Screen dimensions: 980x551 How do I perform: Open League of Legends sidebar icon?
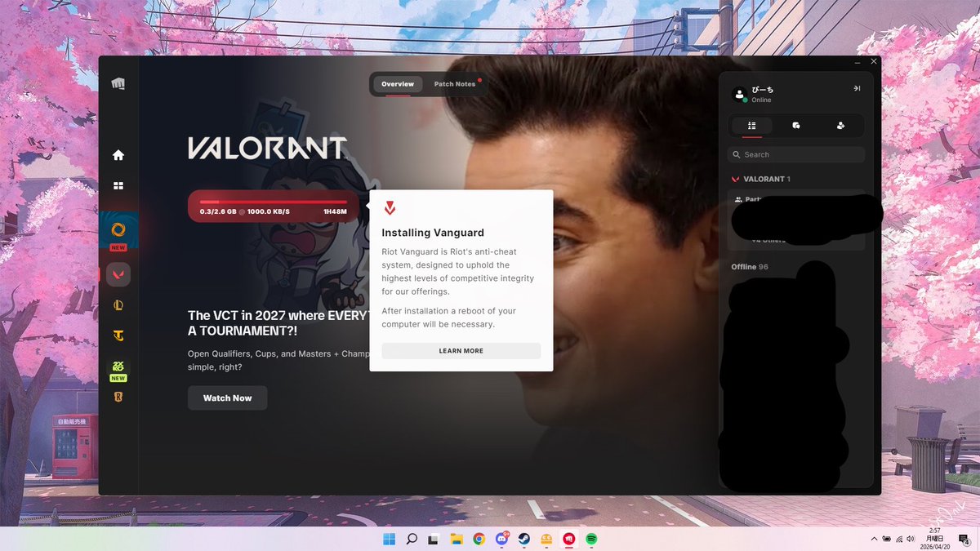click(118, 306)
